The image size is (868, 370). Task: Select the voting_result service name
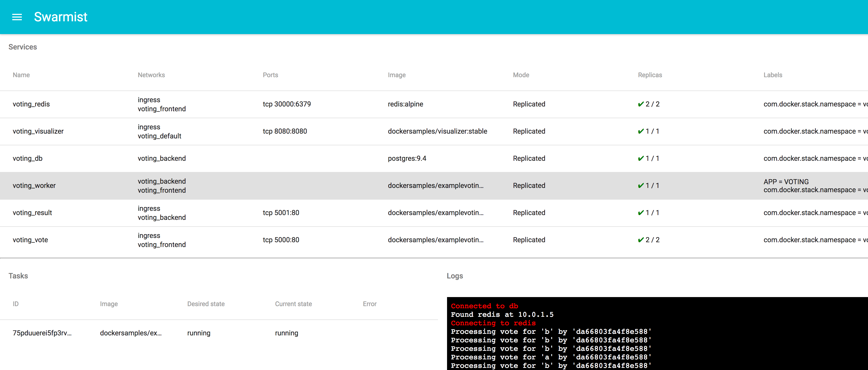pyautogui.click(x=32, y=213)
